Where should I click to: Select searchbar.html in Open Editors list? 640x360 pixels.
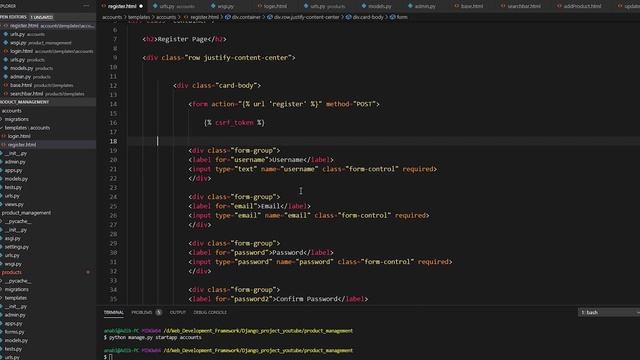coord(48,94)
